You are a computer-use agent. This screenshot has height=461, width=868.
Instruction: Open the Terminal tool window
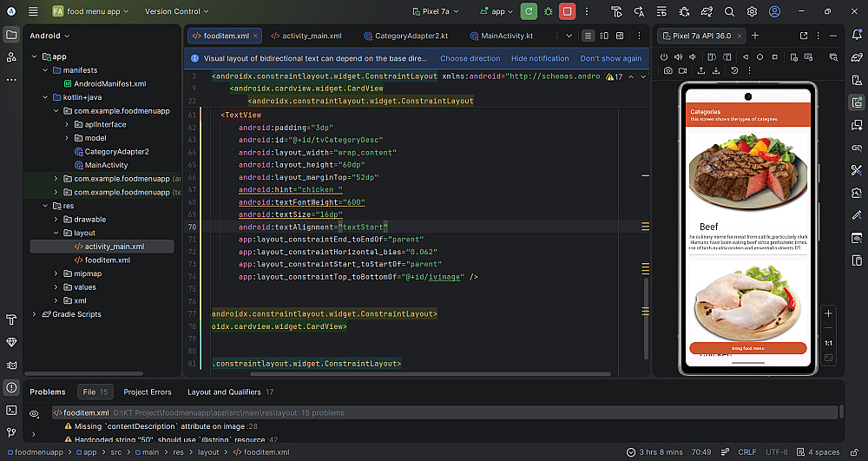tap(11, 409)
